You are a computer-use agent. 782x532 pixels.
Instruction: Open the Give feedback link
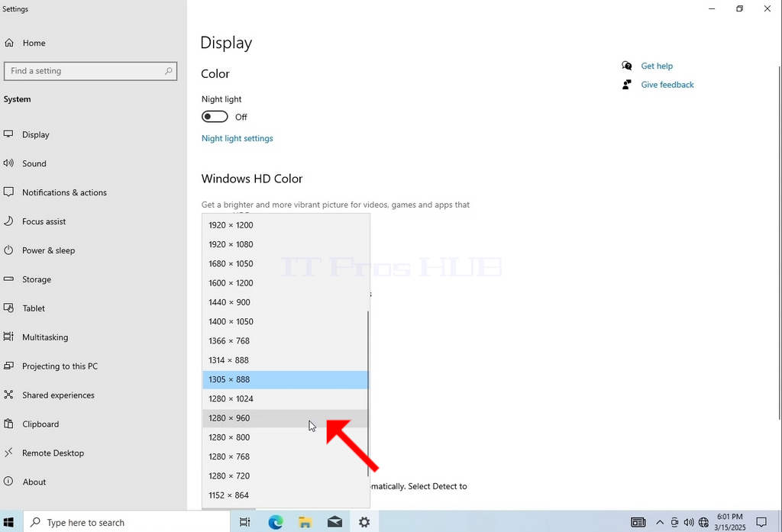click(x=667, y=85)
